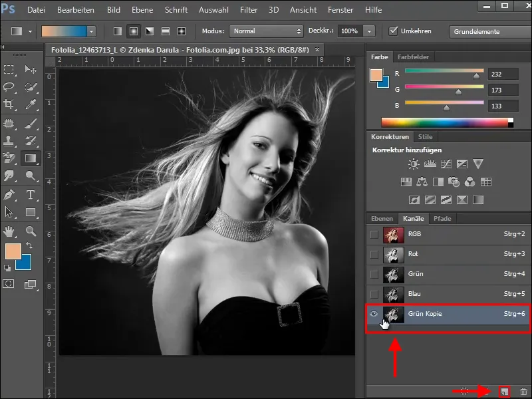Select the Hand tool
The image size is (532, 399).
[9, 231]
